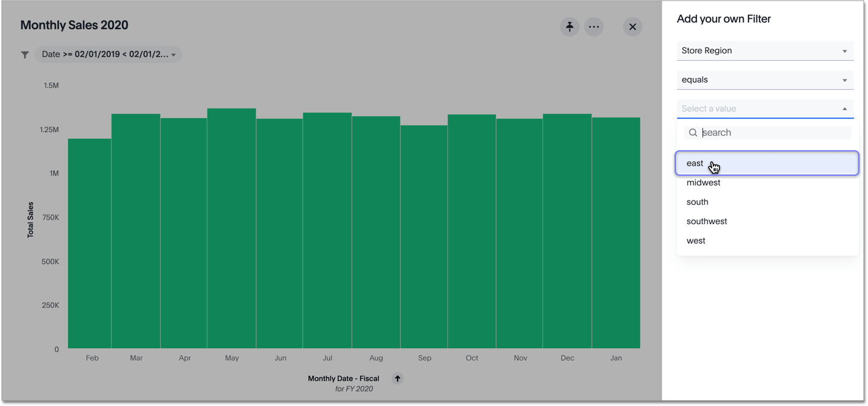Click the upward arrow below the chart
This screenshot has height=406, width=868.
(398, 378)
